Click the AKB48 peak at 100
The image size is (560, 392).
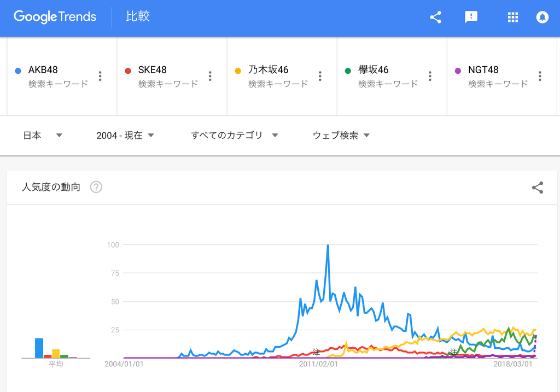point(328,245)
